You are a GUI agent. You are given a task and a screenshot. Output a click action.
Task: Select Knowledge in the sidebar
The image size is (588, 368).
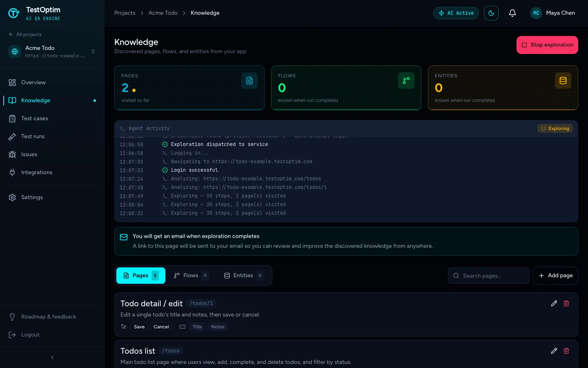point(52,100)
